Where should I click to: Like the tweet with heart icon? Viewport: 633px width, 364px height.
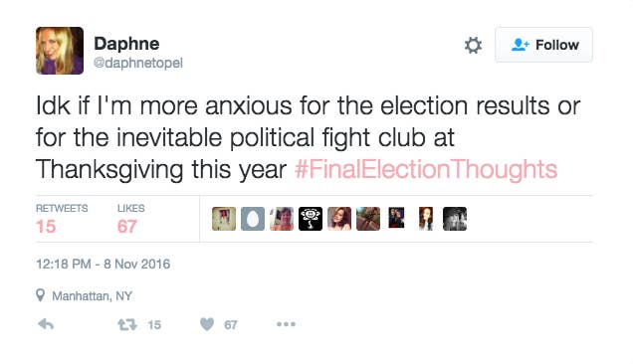[207, 324]
